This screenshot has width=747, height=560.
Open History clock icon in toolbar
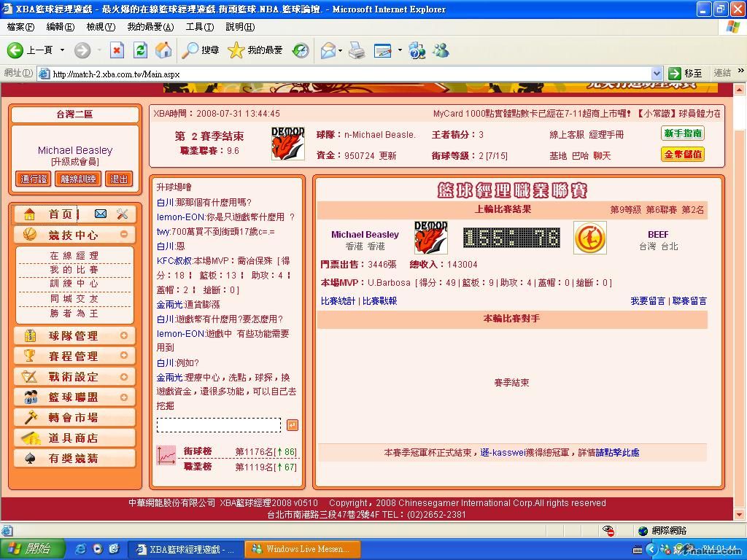point(300,50)
